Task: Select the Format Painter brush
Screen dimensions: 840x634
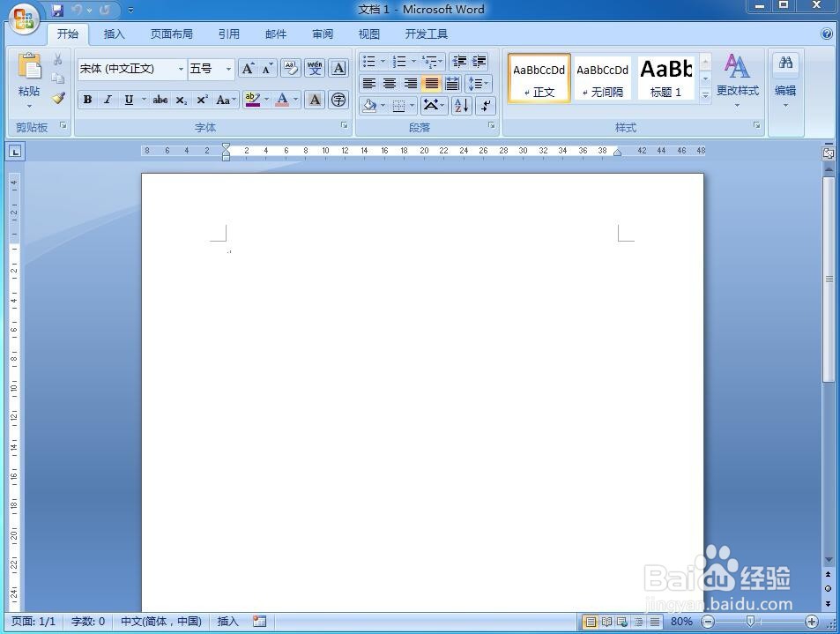Action: [x=58, y=98]
